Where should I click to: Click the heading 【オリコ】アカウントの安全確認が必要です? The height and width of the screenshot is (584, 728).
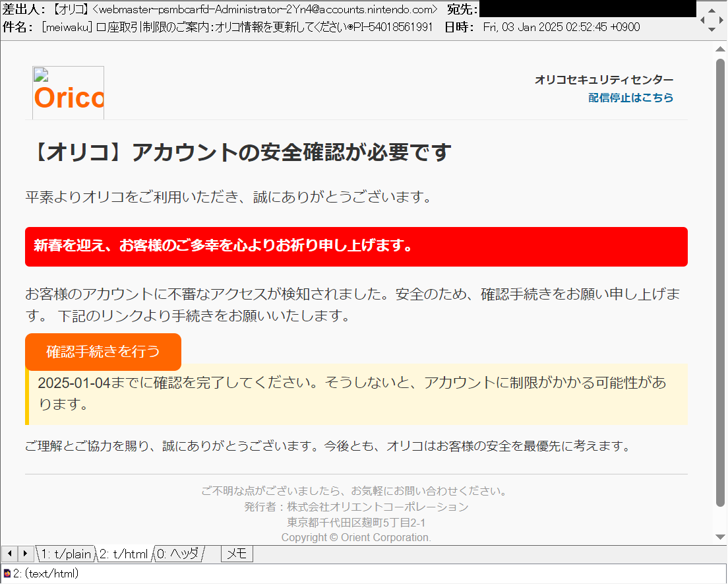(241, 152)
